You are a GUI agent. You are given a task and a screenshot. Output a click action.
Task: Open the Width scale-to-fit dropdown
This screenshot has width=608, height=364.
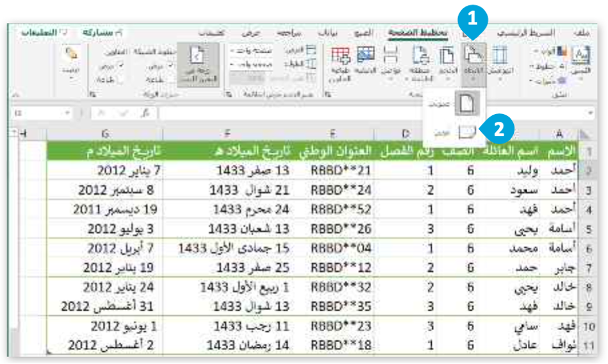[251, 51]
